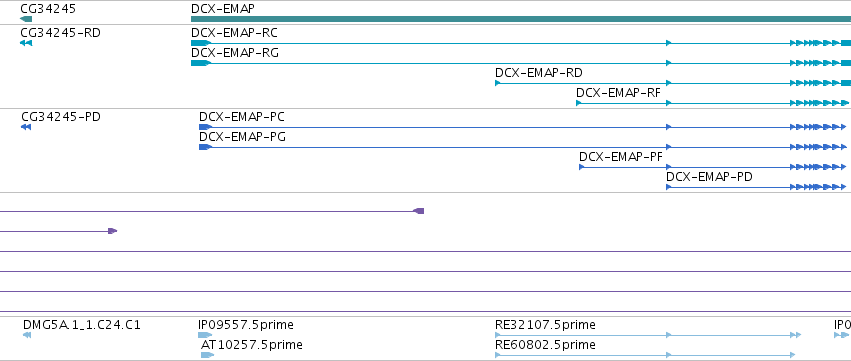
Task: Open the DCX-EMAP-RC transcript label
Action: click(x=234, y=33)
